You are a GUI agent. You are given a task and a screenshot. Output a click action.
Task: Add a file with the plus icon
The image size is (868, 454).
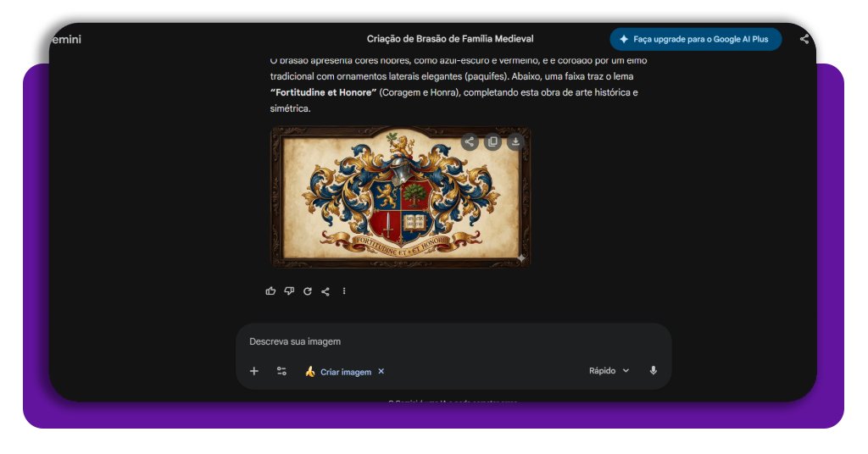(254, 371)
